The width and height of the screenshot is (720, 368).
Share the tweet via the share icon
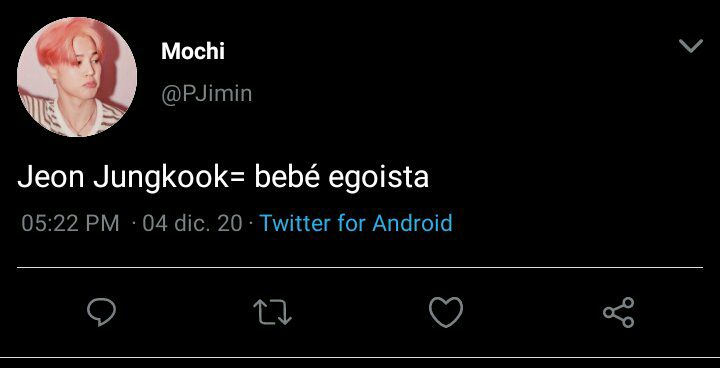tap(619, 312)
